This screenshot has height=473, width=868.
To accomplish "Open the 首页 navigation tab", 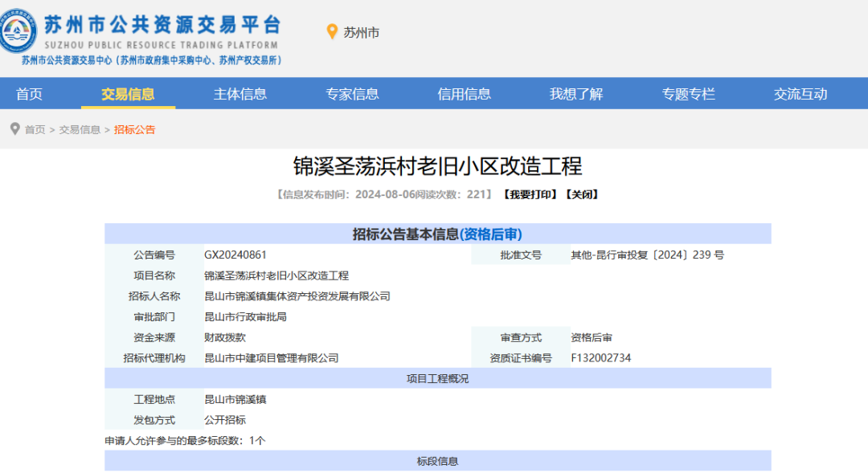I will (29, 94).
